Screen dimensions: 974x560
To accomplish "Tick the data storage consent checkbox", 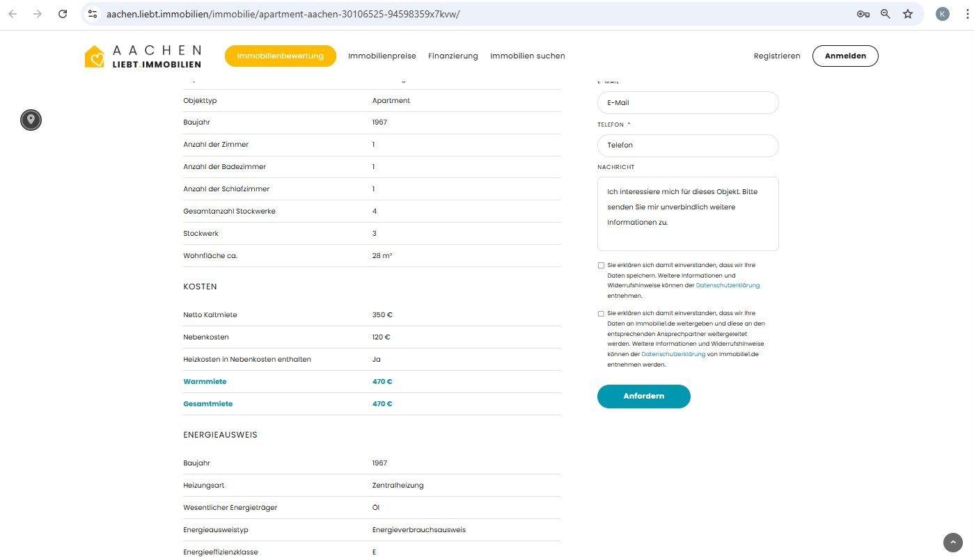I will point(601,265).
